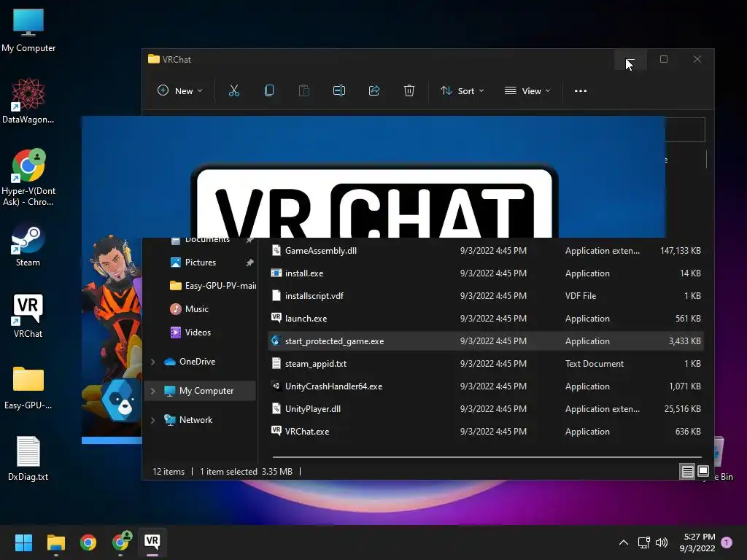Open the Sort dropdown menu
Image resolution: width=747 pixels, height=560 pixels.
click(462, 91)
